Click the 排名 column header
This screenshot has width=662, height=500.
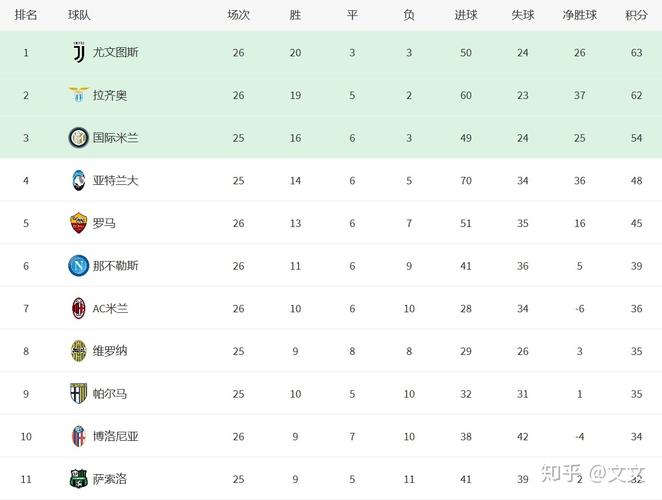pos(26,15)
